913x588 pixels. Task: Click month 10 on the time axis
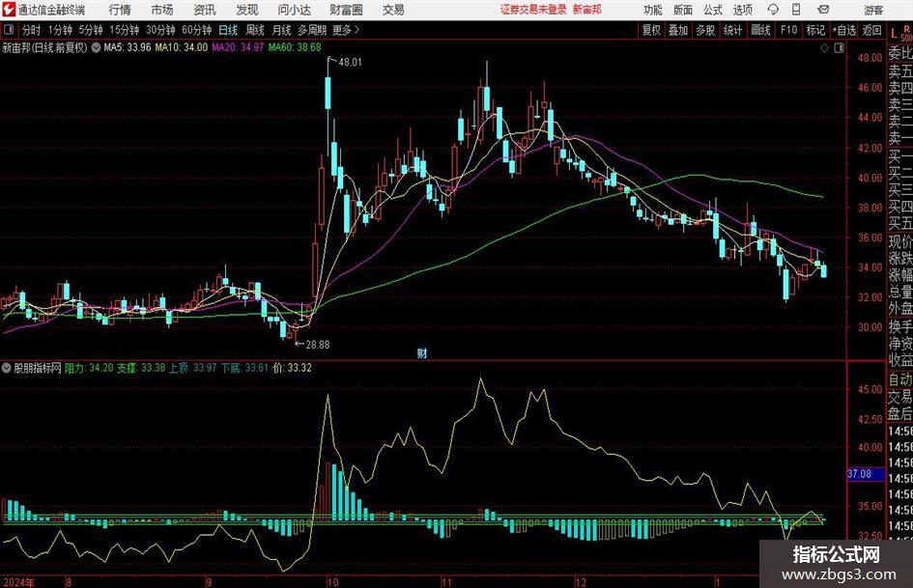click(x=332, y=582)
